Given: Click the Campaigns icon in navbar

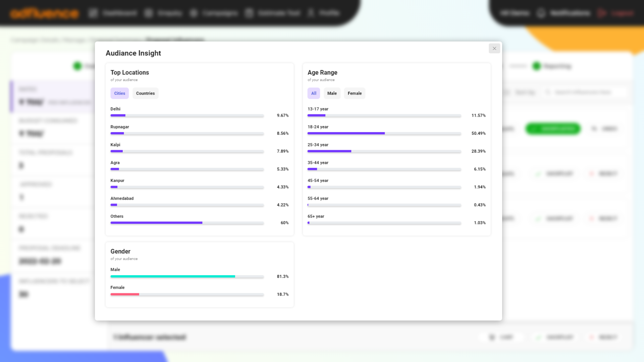Looking at the screenshot, I should (194, 13).
